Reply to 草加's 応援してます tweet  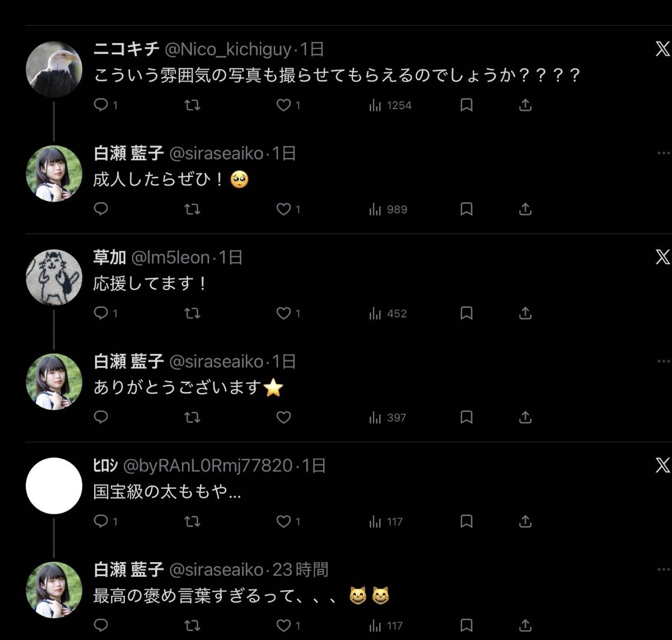(105, 314)
